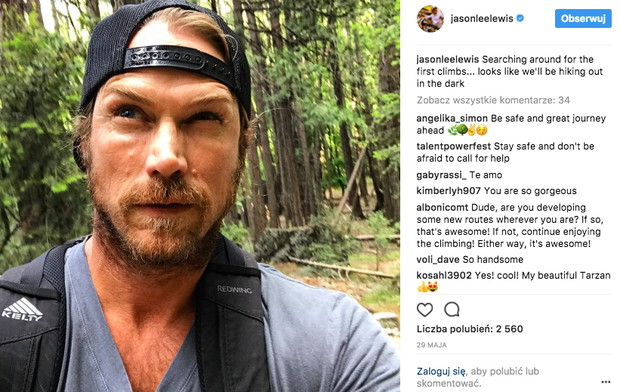Click the forest selfie photo

click(200, 196)
